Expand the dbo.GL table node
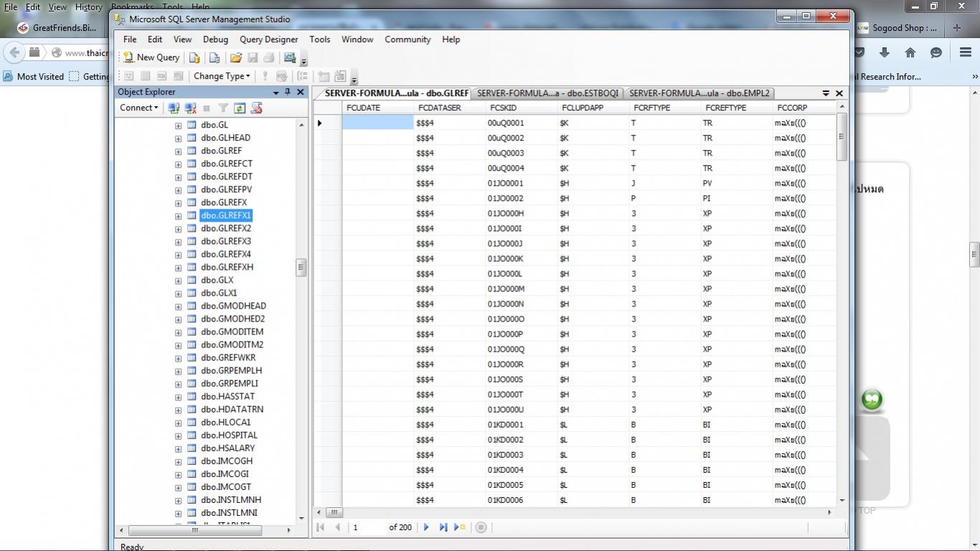 tap(178, 126)
